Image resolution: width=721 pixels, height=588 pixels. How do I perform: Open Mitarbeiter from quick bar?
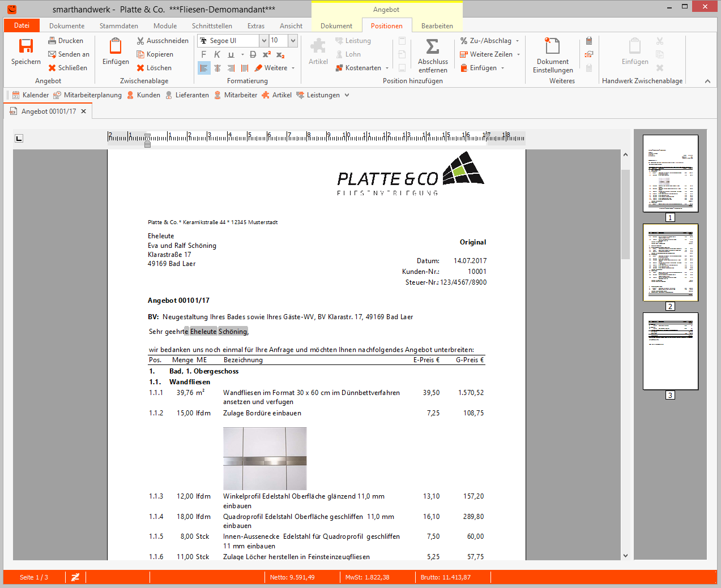pos(235,95)
